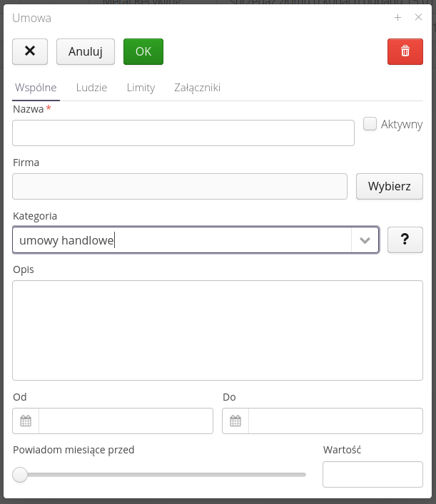
Task: Delete contract with red trash button
Action: click(x=405, y=51)
